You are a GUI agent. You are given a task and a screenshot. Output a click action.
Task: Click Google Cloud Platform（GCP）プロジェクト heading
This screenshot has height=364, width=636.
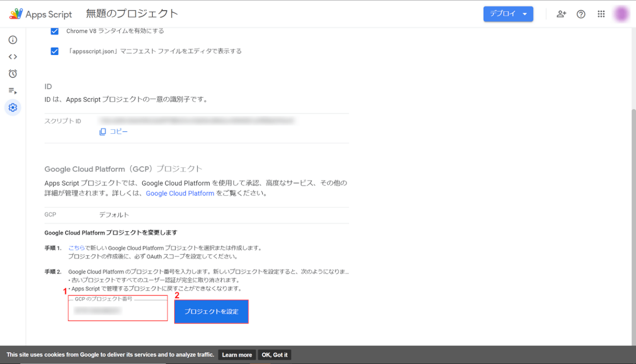click(x=123, y=169)
